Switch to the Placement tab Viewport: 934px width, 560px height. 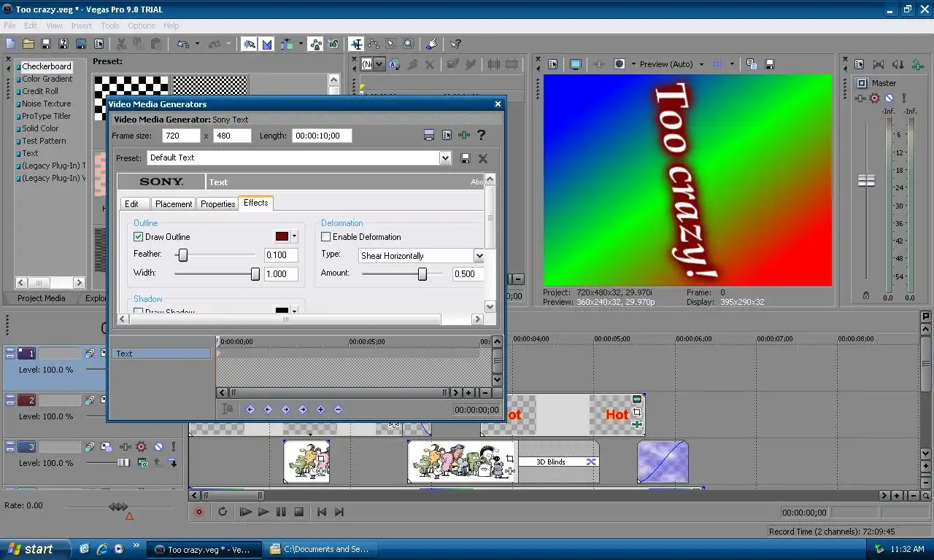pyautogui.click(x=174, y=204)
